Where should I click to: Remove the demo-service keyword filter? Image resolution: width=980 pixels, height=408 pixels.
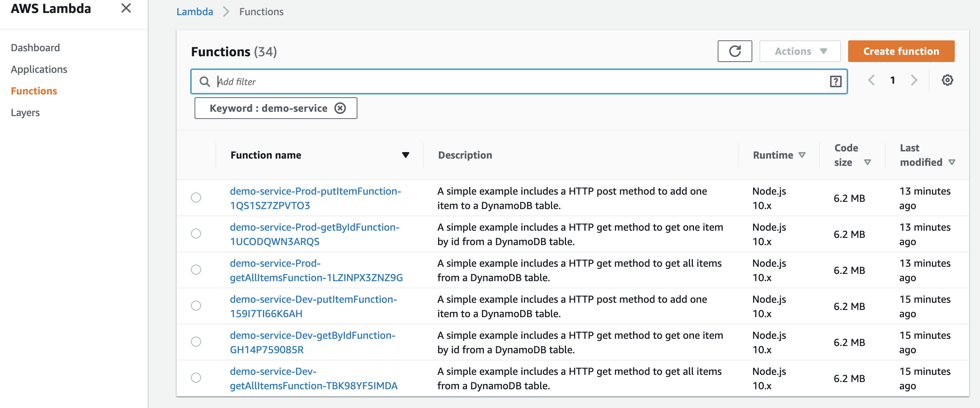(340, 108)
